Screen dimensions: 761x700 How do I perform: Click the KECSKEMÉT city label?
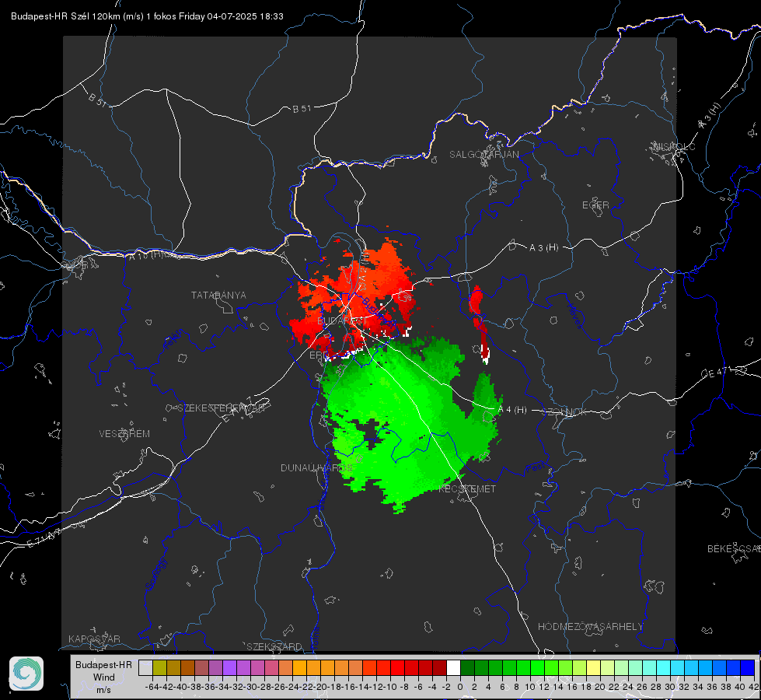[467, 488]
